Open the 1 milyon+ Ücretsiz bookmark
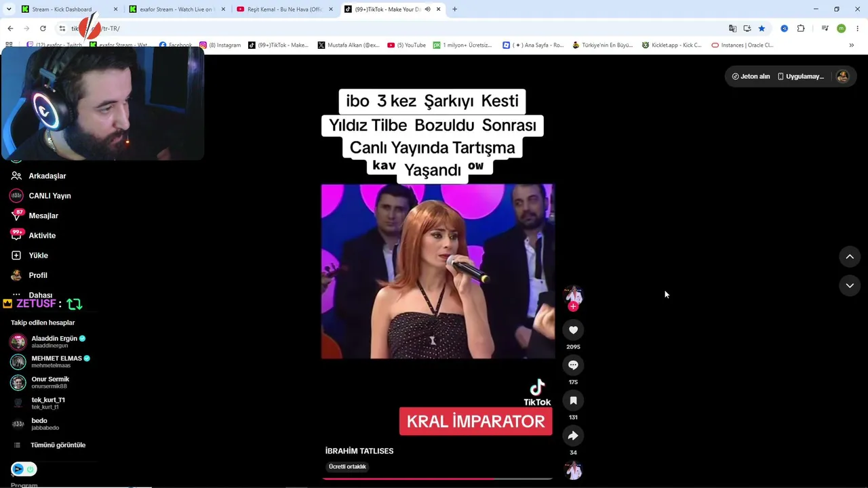Image resolution: width=868 pixels, height=488 pixels. coord(462,45)
